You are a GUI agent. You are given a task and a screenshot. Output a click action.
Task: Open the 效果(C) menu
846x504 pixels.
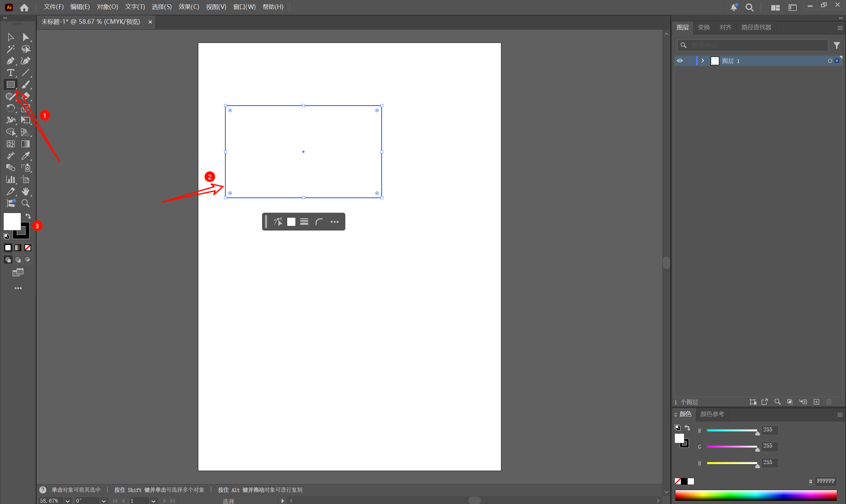(x=189, y=7)
